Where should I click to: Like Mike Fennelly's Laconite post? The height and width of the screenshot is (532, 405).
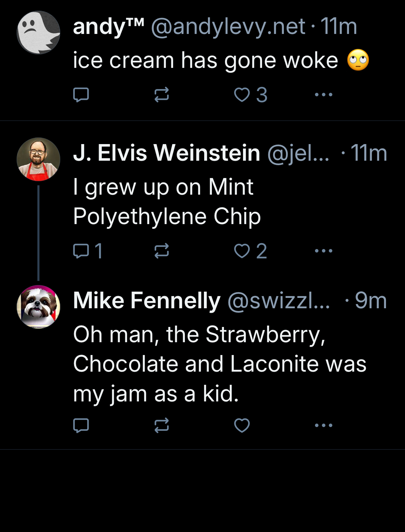pyautogui.click(x=242, y=425)
